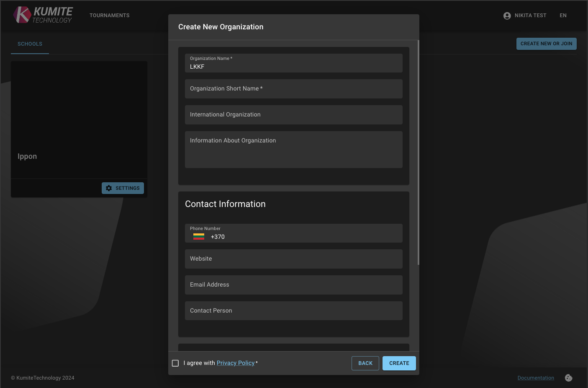Click the cookie preferences icon
588x388 pixels.
(x=568, y=378)
